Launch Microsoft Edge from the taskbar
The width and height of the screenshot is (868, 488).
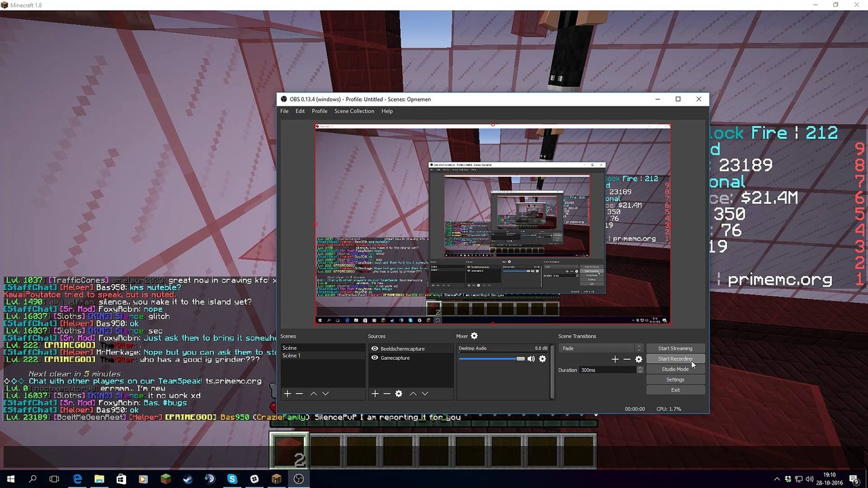click(77, 479)
